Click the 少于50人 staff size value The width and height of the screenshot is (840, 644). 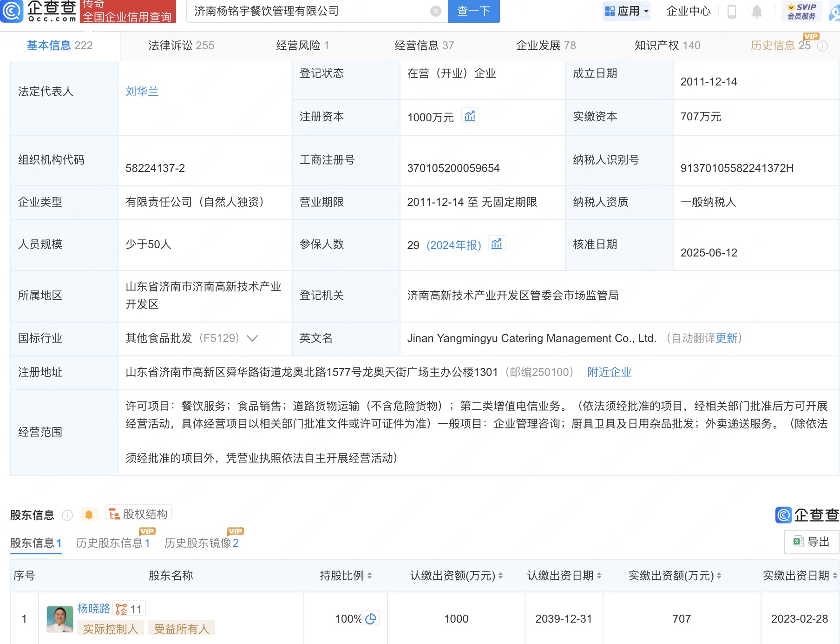148,244
